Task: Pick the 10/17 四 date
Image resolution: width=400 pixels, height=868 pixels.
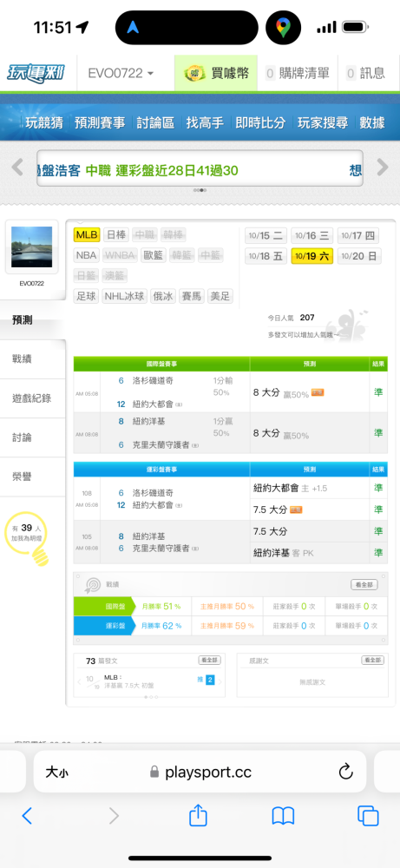Action: [358, 236]
